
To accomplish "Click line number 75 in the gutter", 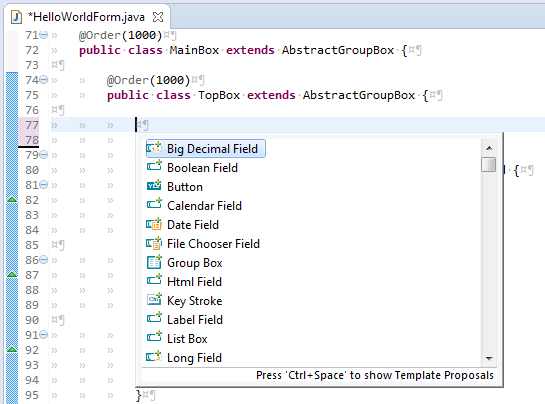I will 32,95.
